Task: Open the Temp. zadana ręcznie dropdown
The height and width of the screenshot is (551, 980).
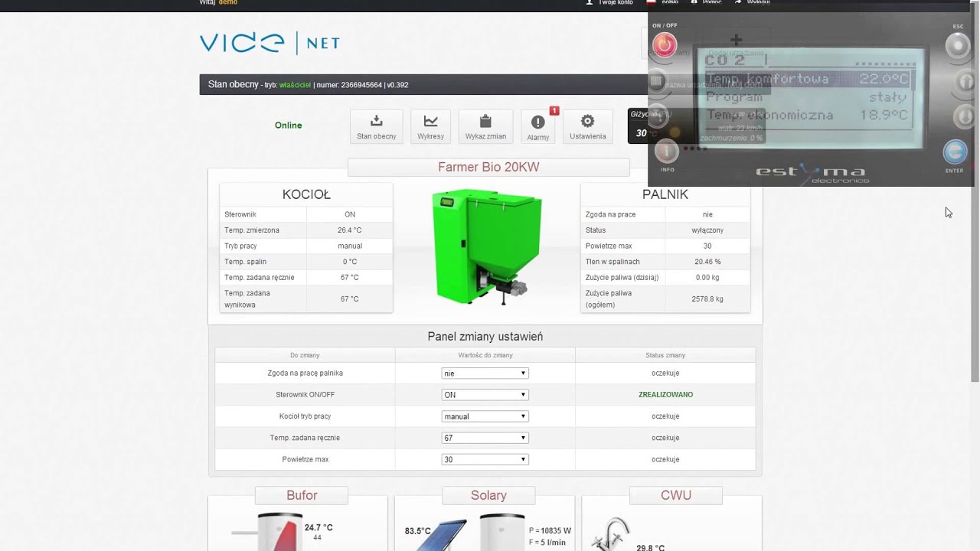Action: (485, 438)
